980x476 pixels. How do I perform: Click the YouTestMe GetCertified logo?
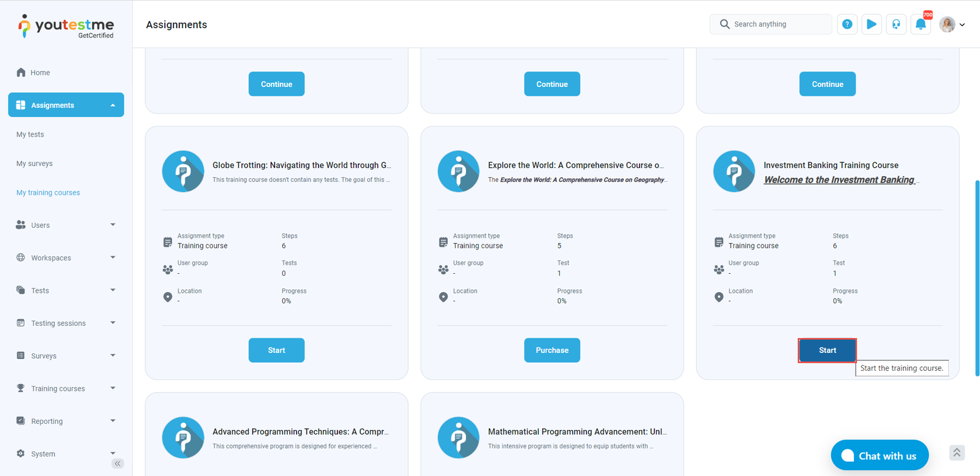[66, 26]
